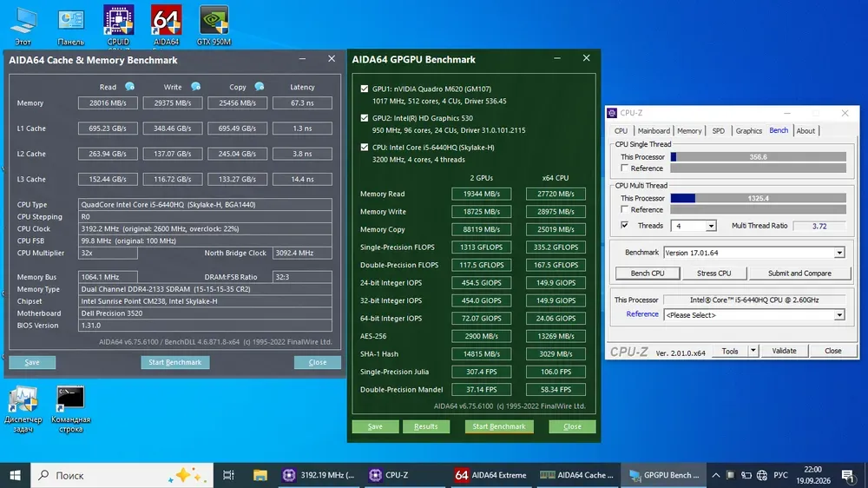Open File Explorer from the taskbar
868x488 pixels.
click(x=260, y=475)
